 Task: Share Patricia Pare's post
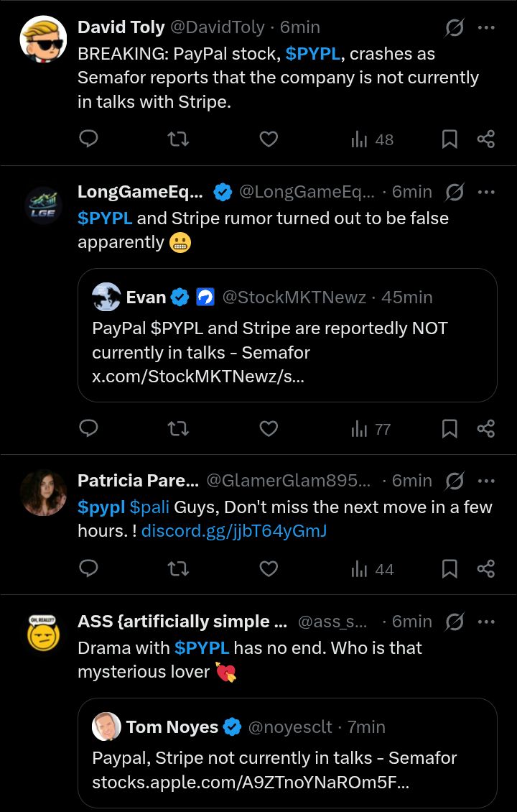(x=486, y=569)
